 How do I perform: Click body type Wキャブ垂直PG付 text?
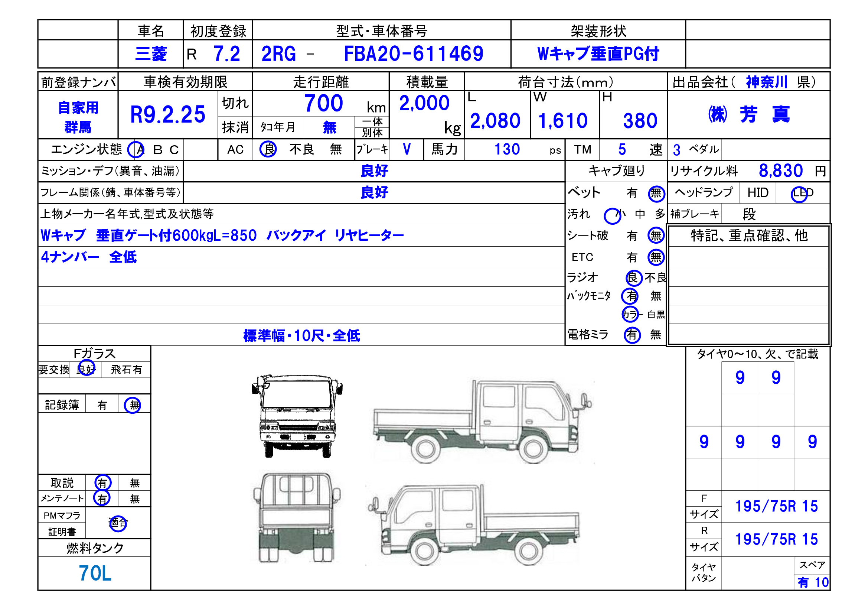[x=598, y=54]
